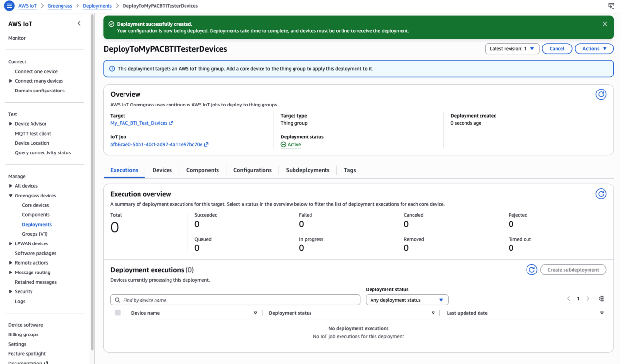Open Feature spotlight in sidebar
Viewport: 620px width, 364px height.
click(x=27, y=354)
